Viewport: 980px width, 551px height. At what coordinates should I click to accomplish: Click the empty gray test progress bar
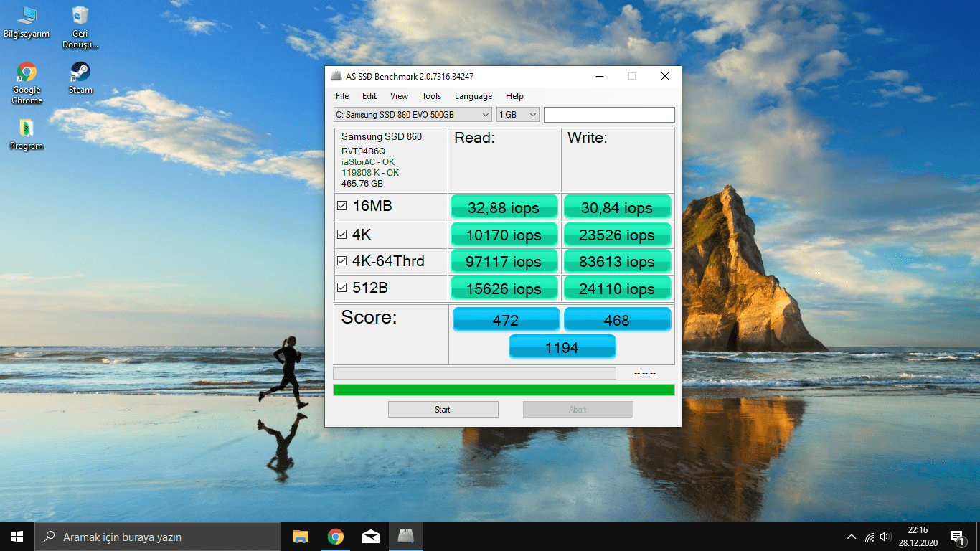[474, 373]
